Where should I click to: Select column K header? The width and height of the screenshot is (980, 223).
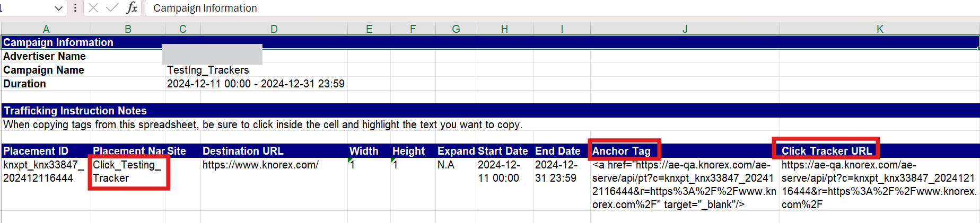point(880,29)
